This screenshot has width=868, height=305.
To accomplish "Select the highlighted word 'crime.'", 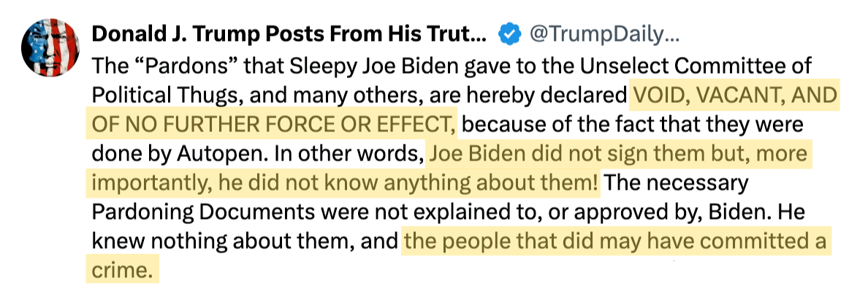I will (122, 271).
